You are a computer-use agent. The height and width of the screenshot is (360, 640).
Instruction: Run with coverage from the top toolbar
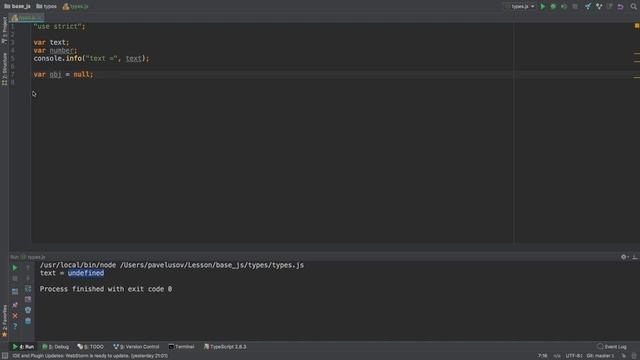pyautogui.click(x=564, y=7)
